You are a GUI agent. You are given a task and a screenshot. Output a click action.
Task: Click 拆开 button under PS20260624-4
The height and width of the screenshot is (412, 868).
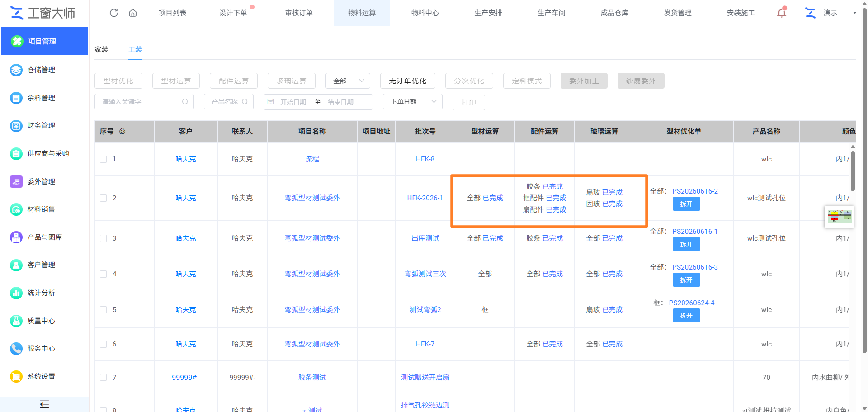tap(686, 316)
